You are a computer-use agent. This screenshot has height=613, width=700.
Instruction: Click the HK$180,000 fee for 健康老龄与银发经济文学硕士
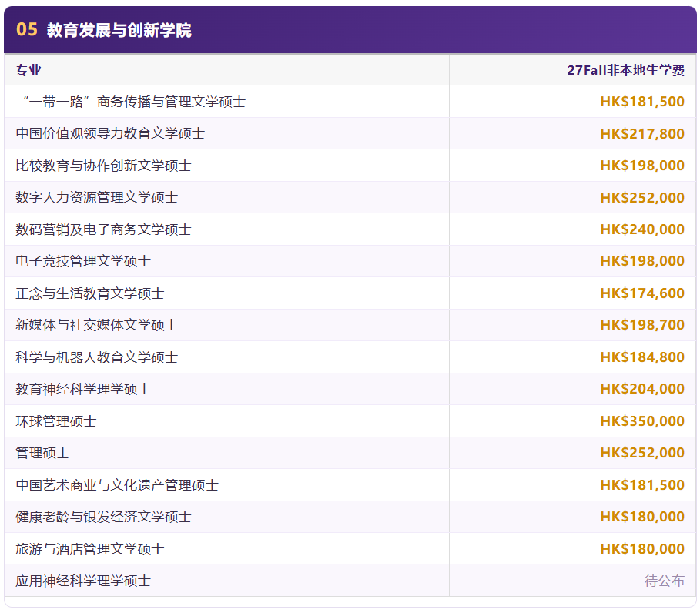click(642, 517)
